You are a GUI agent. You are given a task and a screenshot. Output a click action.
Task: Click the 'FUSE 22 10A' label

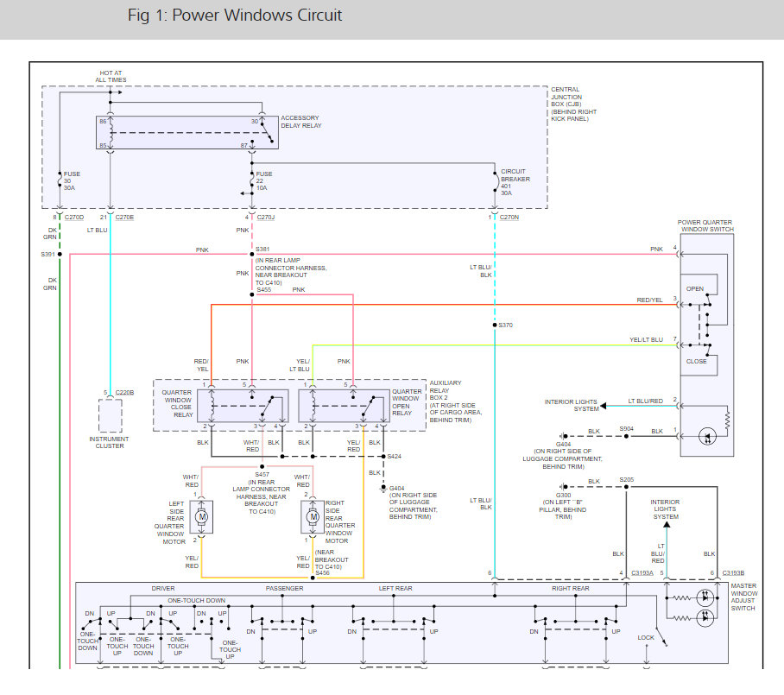pyautogui.click(x=264, y=181)
